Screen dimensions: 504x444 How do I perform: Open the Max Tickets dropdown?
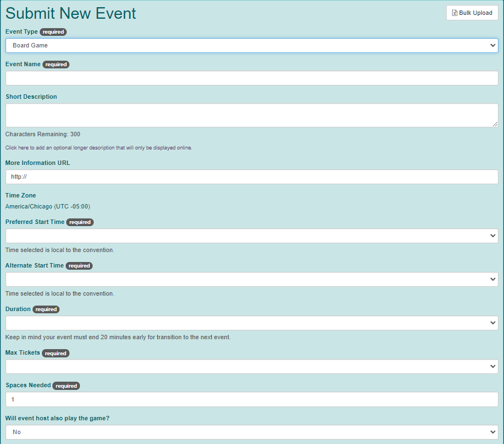tap(251, 367)
